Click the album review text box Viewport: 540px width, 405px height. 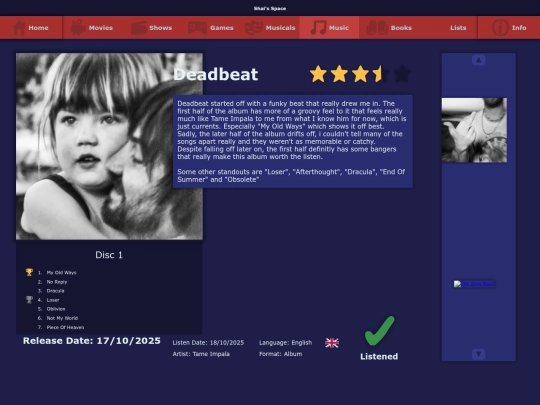pyautogui.click(x=293, y=142)
